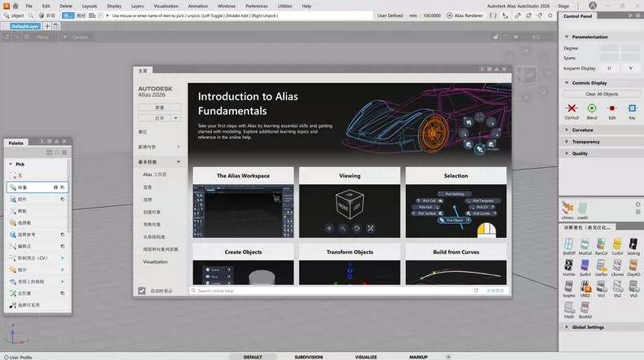Image resolution: width=644 pixels, height=360 pixels.
Task: Select the Pick Object (对象) tool
Action: click(23, 187)
